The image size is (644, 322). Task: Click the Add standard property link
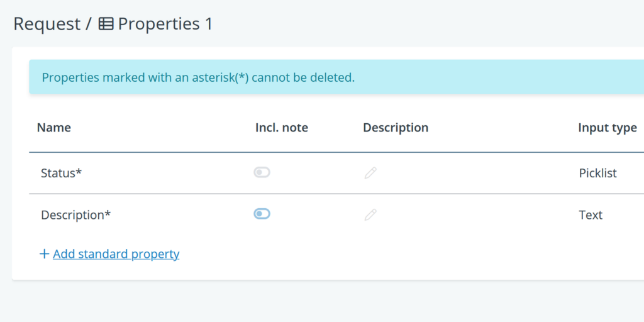(116, 254)
